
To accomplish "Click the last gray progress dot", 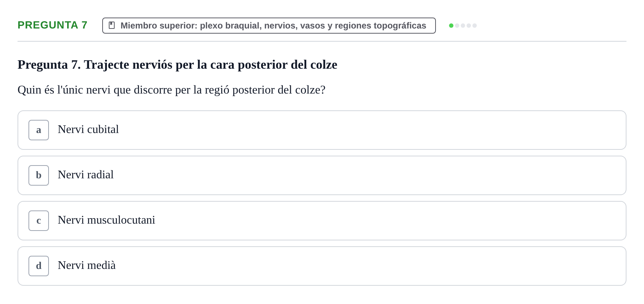I will [475, 26].
